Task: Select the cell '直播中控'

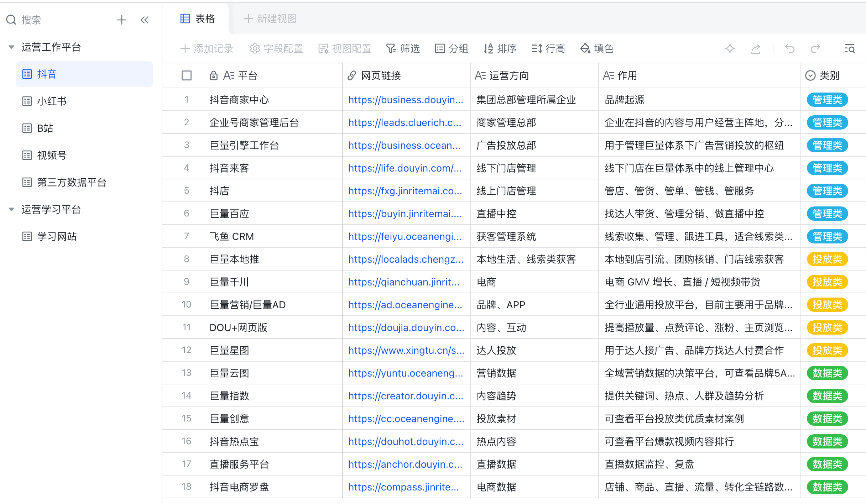Action: (534, 214)
